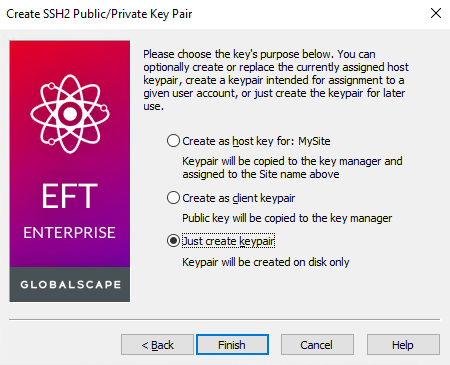Image resolution: width=450 pixels, height=365 pixels.
Task: Click the atom logo in the EFT banner
Action: [x=70, y=114]
